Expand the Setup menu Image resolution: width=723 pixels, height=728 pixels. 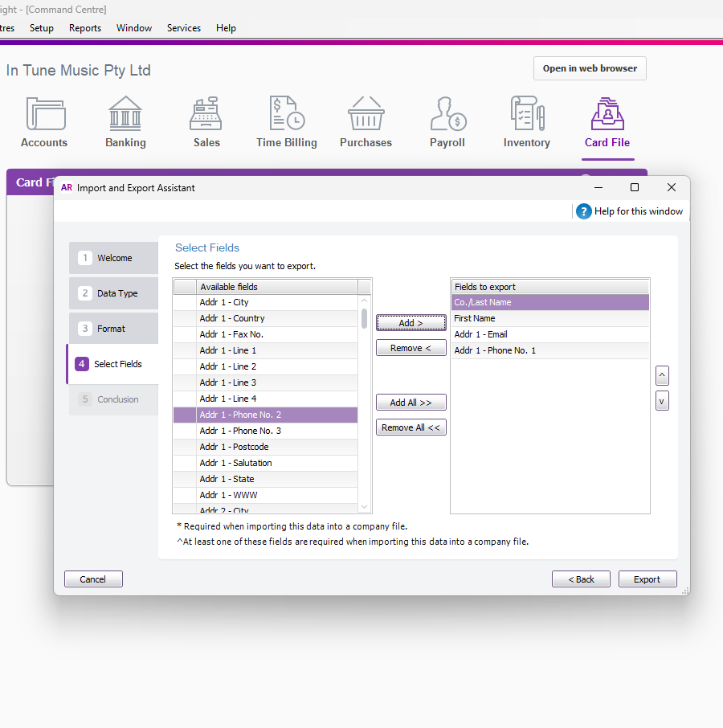[x=41, y=27]
